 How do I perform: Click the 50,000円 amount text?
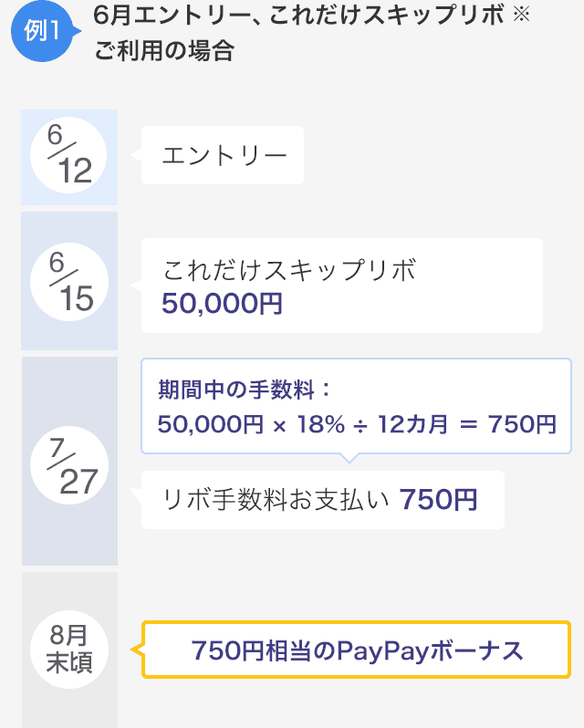pos(222,304)
